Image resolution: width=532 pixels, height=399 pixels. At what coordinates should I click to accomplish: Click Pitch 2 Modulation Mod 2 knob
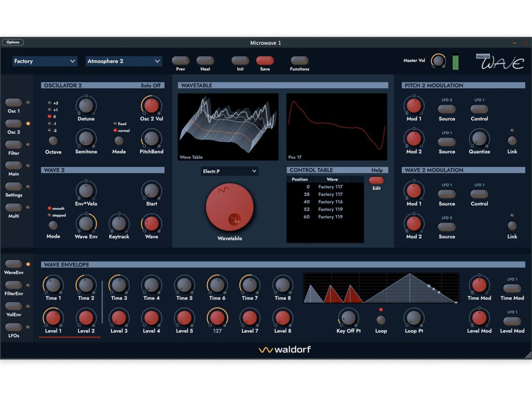(414, 138)
